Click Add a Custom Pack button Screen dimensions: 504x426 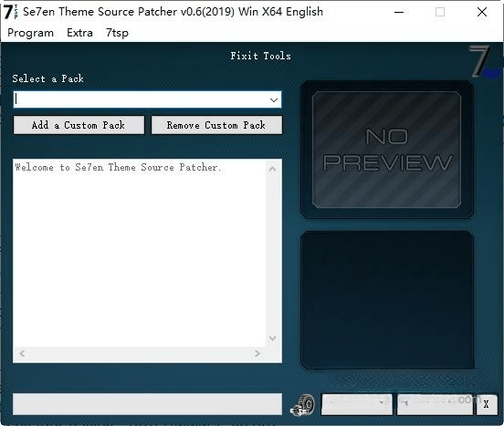pos(79,125)
